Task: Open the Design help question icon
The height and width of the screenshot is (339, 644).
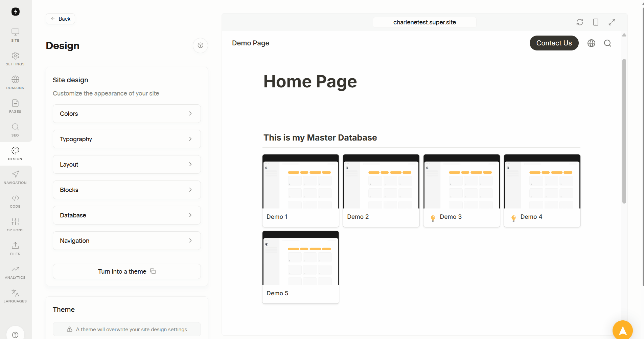Action: [200, 45]
